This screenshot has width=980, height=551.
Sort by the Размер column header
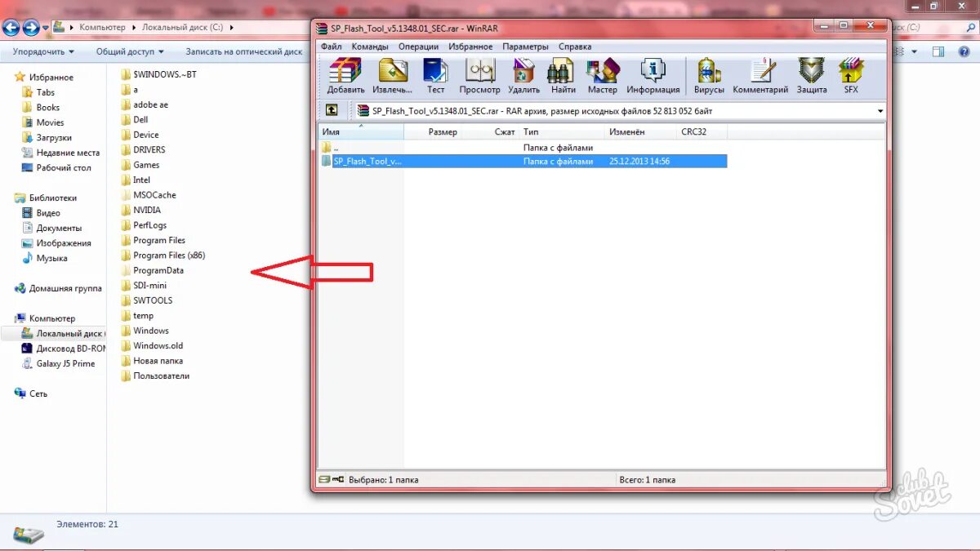point(432,131)
